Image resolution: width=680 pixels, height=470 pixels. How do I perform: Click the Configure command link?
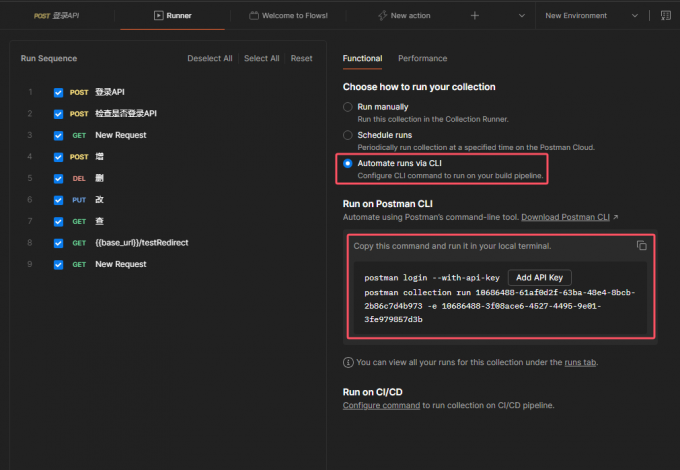(x=381, y=405)
